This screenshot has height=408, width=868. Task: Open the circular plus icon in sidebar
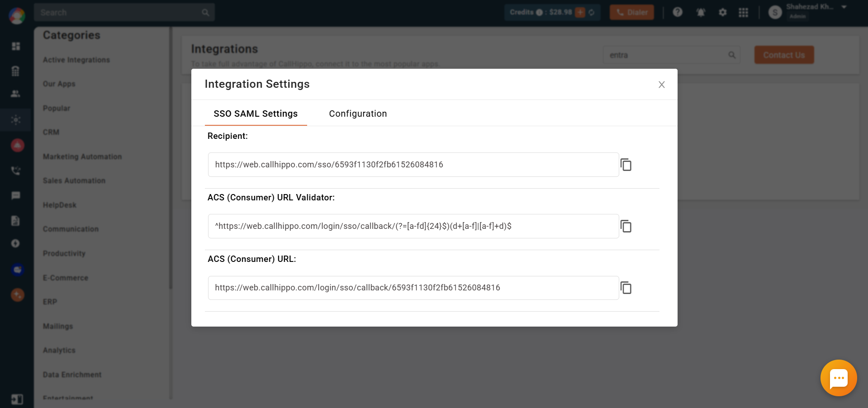(16, 243)
